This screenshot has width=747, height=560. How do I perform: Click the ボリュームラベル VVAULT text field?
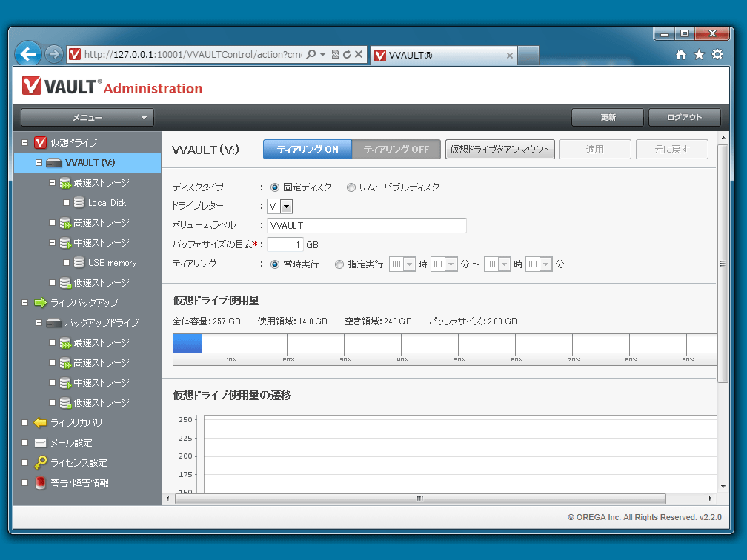coord(366,226)
